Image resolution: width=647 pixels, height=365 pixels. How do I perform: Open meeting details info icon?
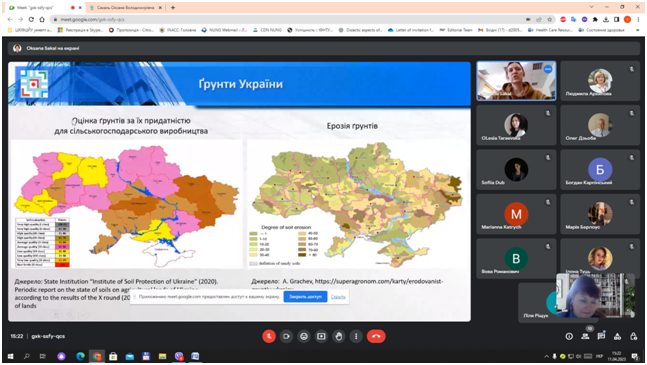[x=569, y=337]
